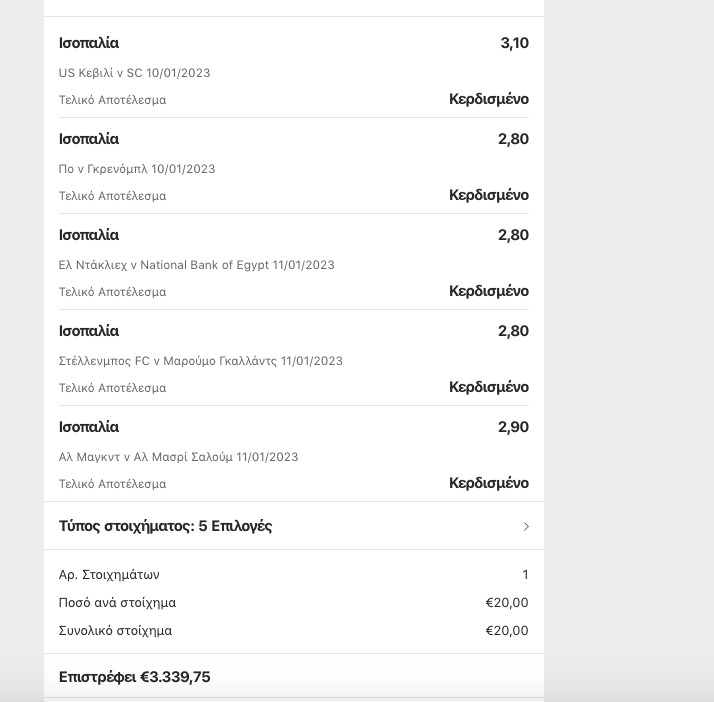Click the 'Αρ. Στοιχημάτων' label
Image resolution: width=714 pixels, height=702 pixels.
pyautogui.click(x=109, y=575)
